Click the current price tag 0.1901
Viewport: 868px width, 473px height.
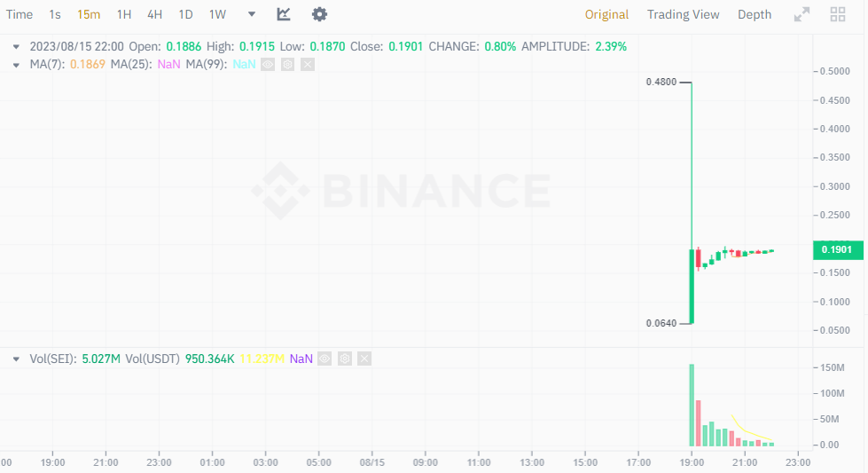click(838, 249)
